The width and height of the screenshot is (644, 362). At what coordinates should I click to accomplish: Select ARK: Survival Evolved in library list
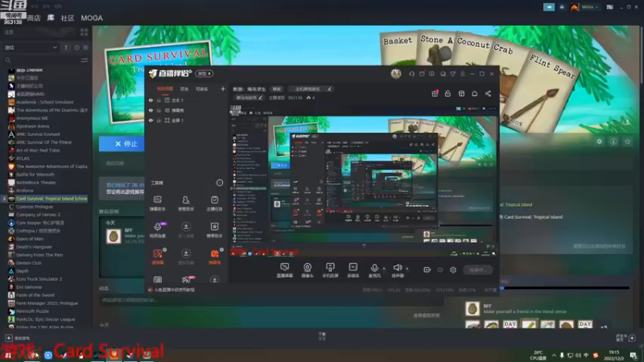(x=38, y=134)
